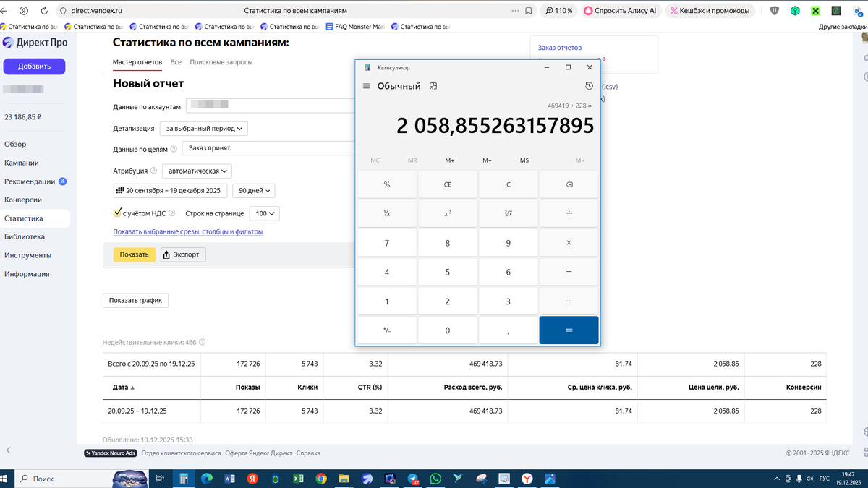
Task: Click the calculator plus/minus sign key
Action: pyautogui.click(x=387, y=330)
